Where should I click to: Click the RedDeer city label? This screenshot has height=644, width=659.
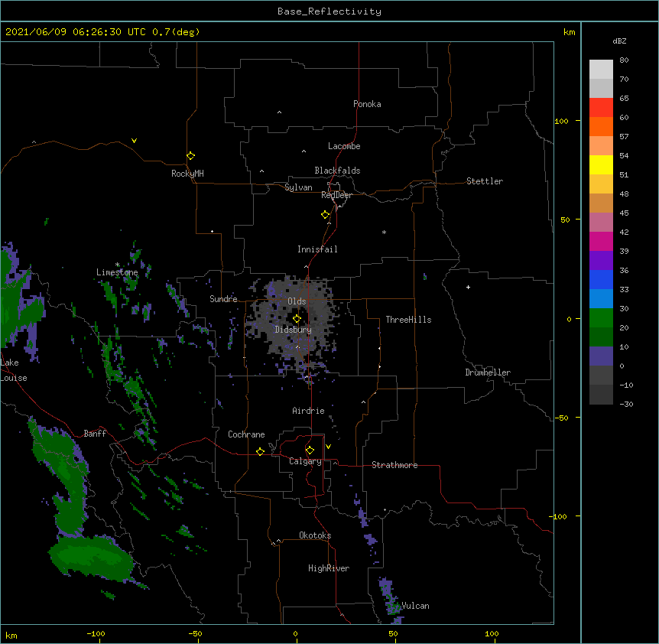(x=336, y=195)
